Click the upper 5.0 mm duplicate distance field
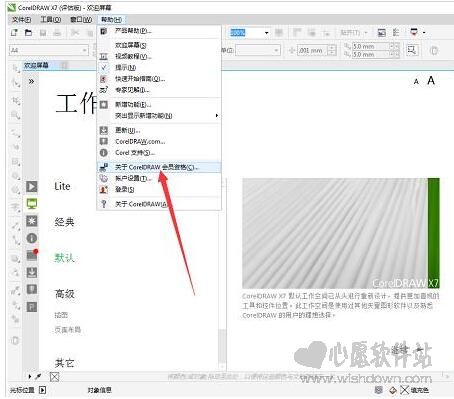The image size is (454, 399). [371, 46]
